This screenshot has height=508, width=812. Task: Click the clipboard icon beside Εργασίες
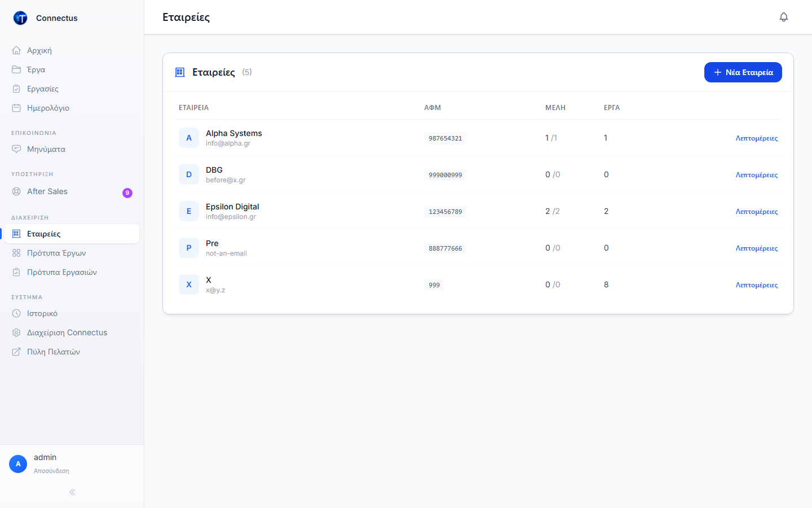point(16,89)
